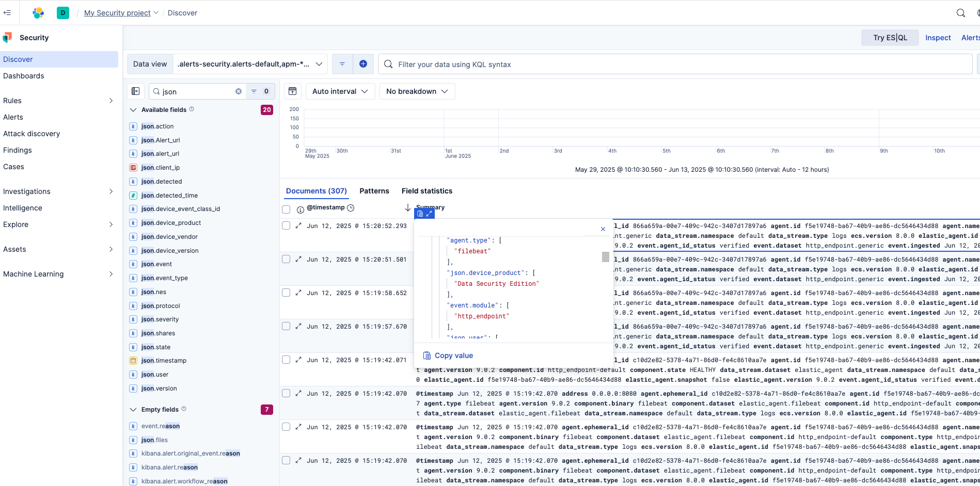
Task: Sort with the timestamp down arrow
Action: (x=407, y=207)
